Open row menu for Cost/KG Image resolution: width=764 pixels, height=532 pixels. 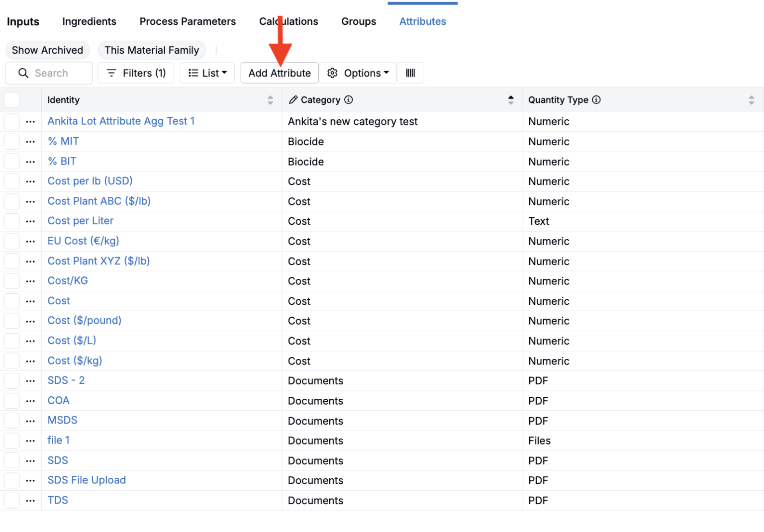pyautogui.click(x=30, y=281)
